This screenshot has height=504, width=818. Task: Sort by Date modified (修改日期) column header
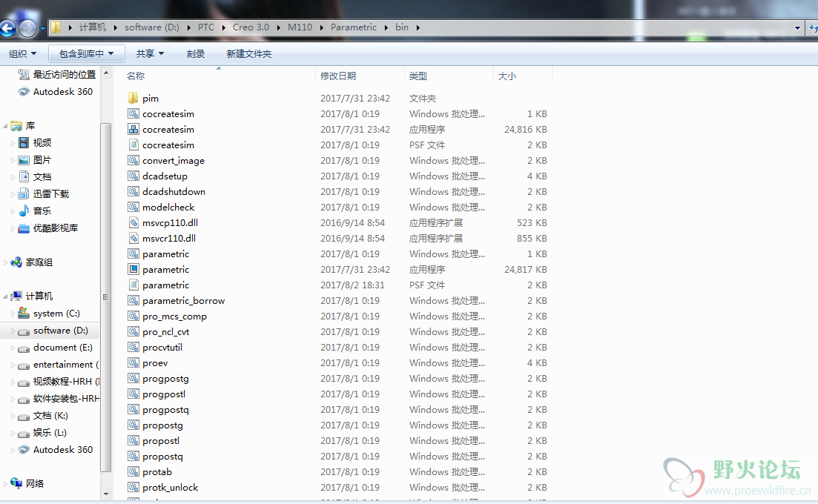point(360,76)
